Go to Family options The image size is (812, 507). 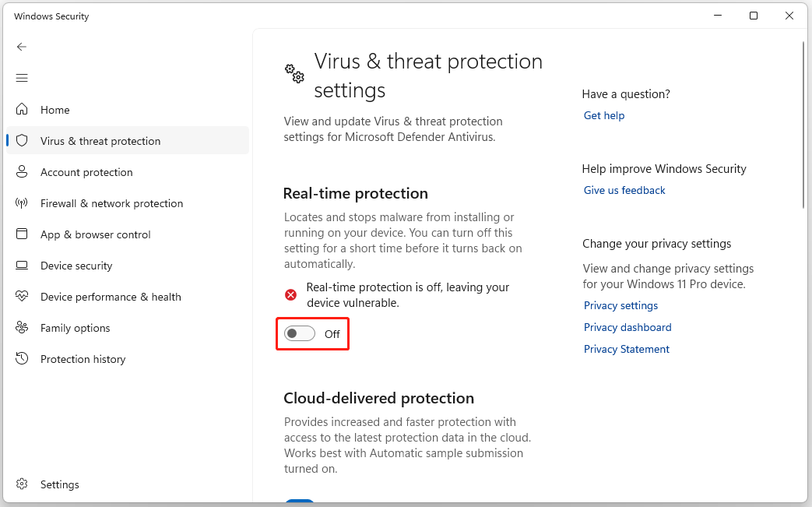pos(74,327)
